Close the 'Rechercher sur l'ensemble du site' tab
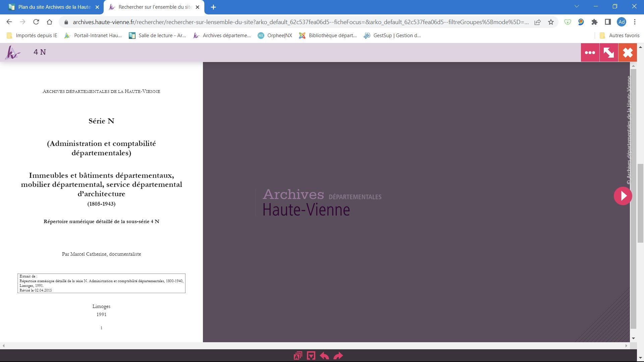 click(x=198, y=7)
